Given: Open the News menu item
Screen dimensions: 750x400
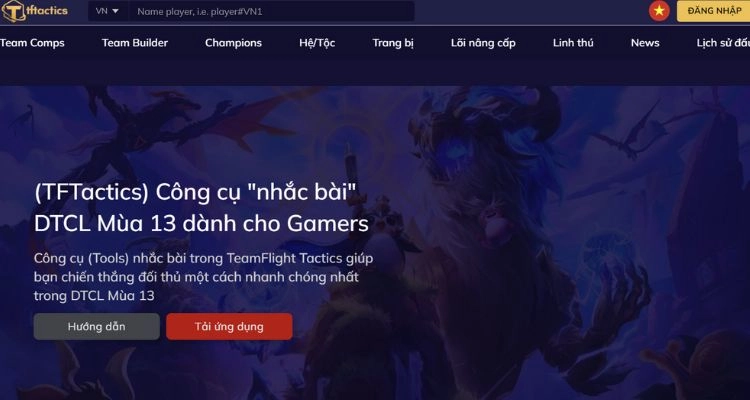Looking at the screenshot, I should pos(645,43).
